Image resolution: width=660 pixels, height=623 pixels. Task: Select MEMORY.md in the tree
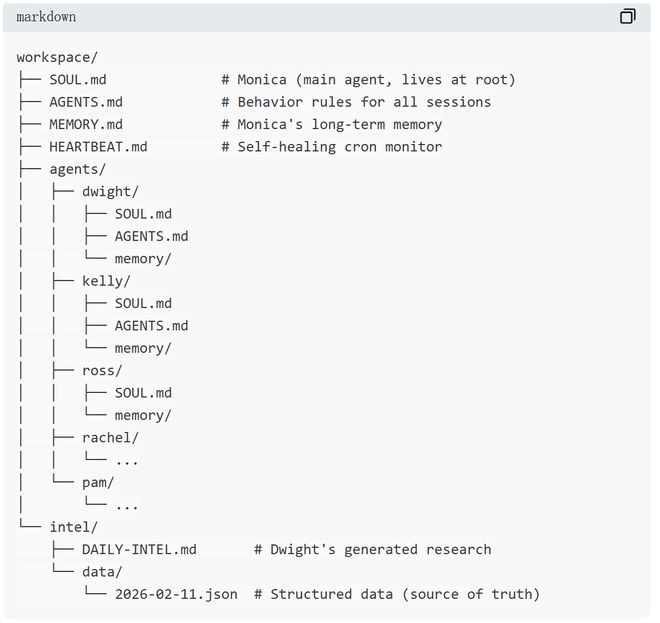tap(86, 124)
